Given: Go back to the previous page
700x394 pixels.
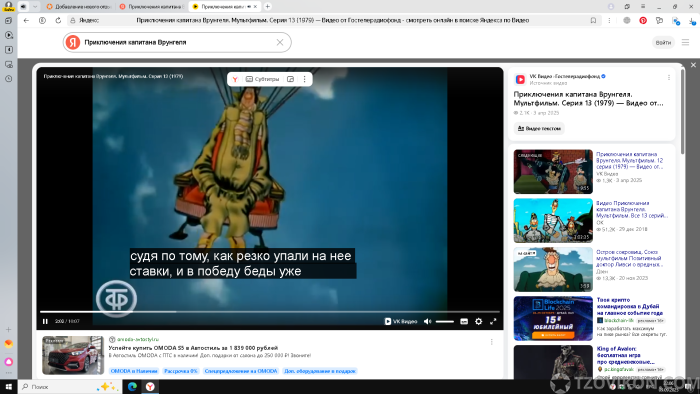Looking at the screenshot, I should (x=26, y=20).
